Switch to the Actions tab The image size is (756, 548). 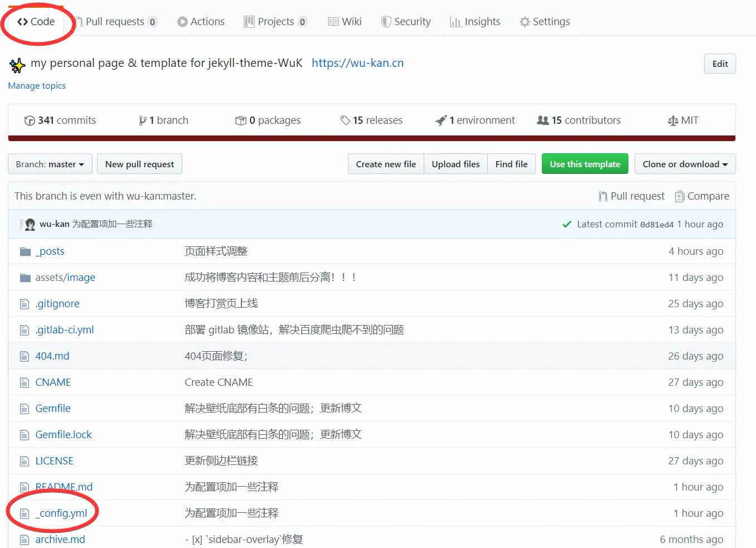coord(201,22)
